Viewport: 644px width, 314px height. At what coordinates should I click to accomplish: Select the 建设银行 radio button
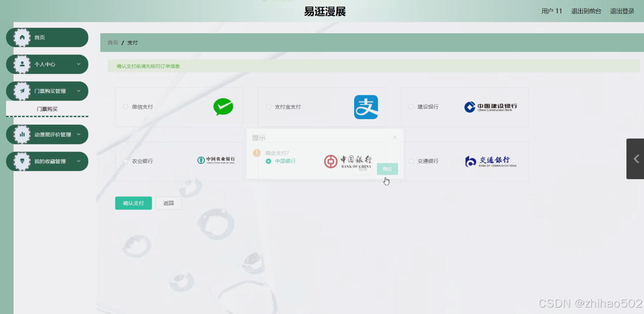coord(411,107)
